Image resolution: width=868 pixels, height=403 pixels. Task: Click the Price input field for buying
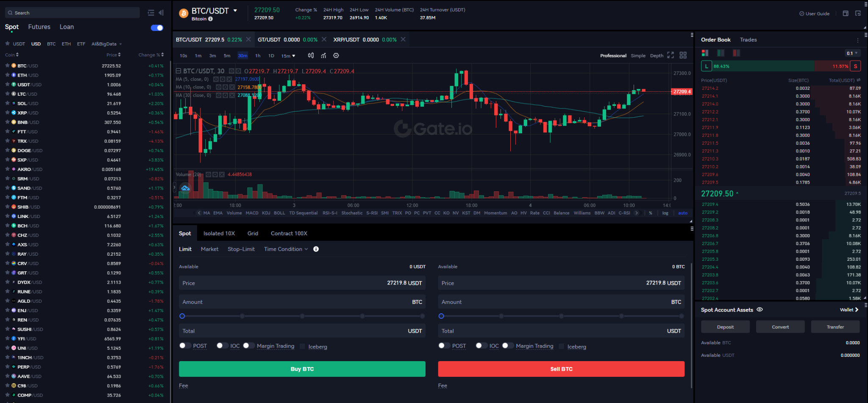click(302, 283)
